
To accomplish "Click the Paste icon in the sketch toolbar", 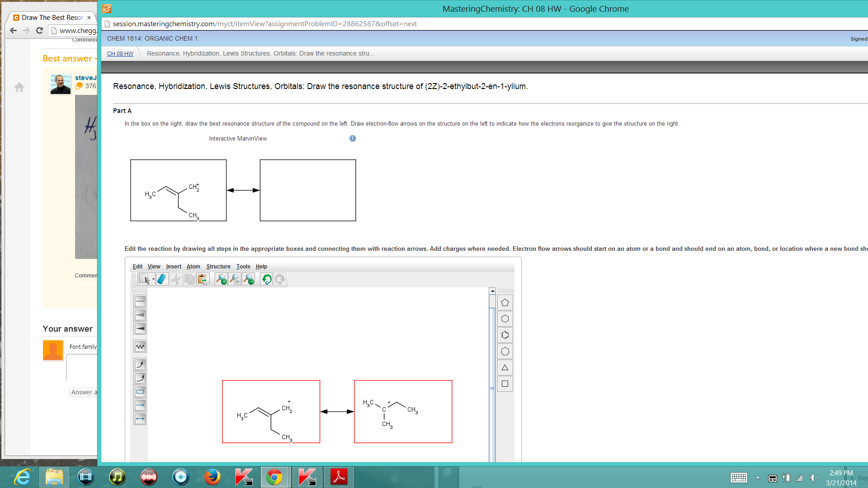I will [x=203, y=279].
